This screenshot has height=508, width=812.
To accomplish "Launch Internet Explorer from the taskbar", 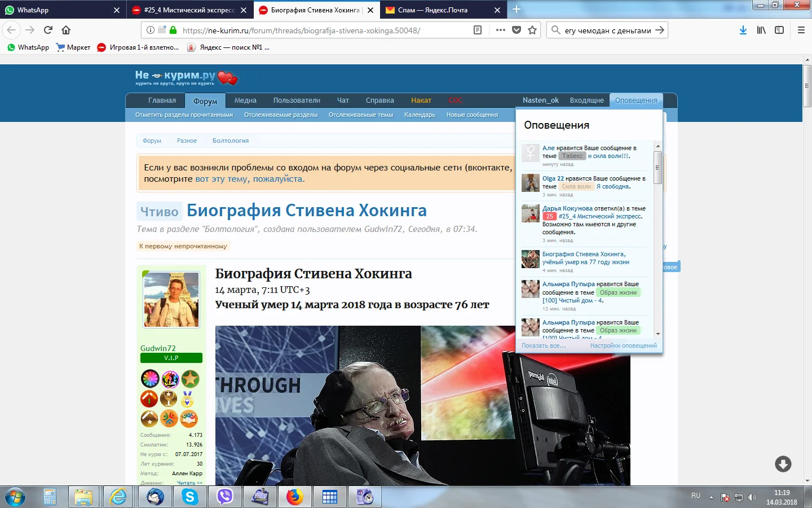I will (x=119, y=497).
